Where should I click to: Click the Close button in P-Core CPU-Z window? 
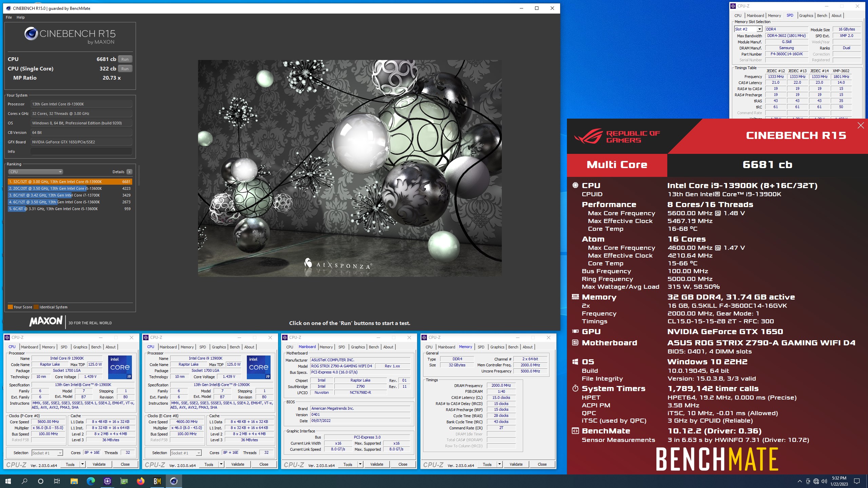pos(125,464)
